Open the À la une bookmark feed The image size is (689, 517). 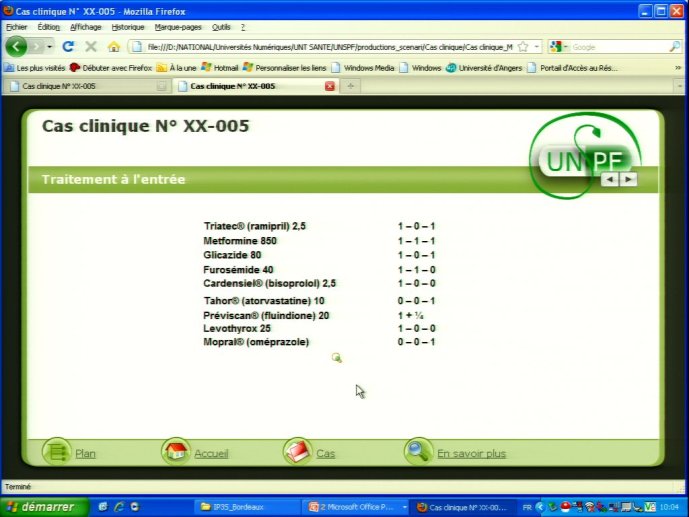coord(176,68)
